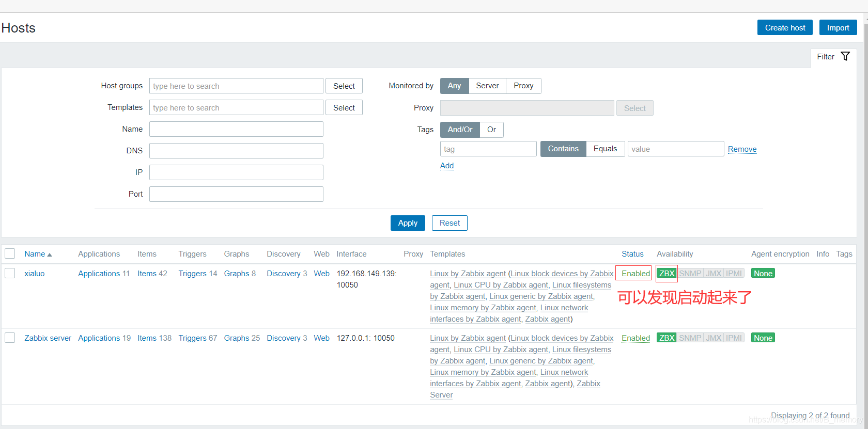Tick the select-all hosts checkbox
This screenshot has height=429, width=868.
(x=10, y=253)
